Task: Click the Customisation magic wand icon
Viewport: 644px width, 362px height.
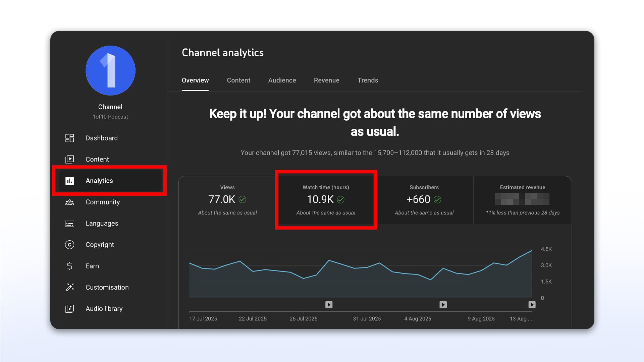Action: click(x=69, y=287)
